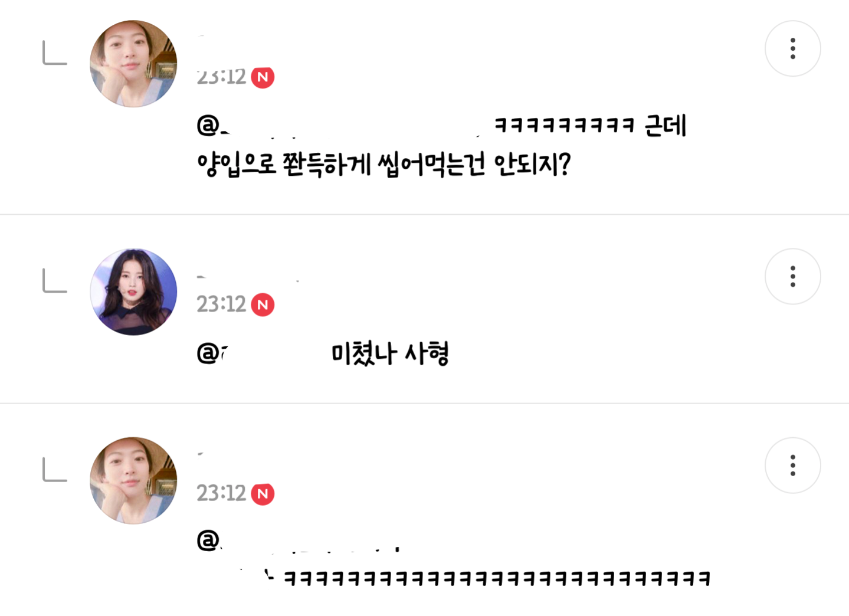Screen dimensions: 849x616
Task: Click the reply arrow next to the 양입으로 comment's avatar
Action: click(x=55, y=53)
